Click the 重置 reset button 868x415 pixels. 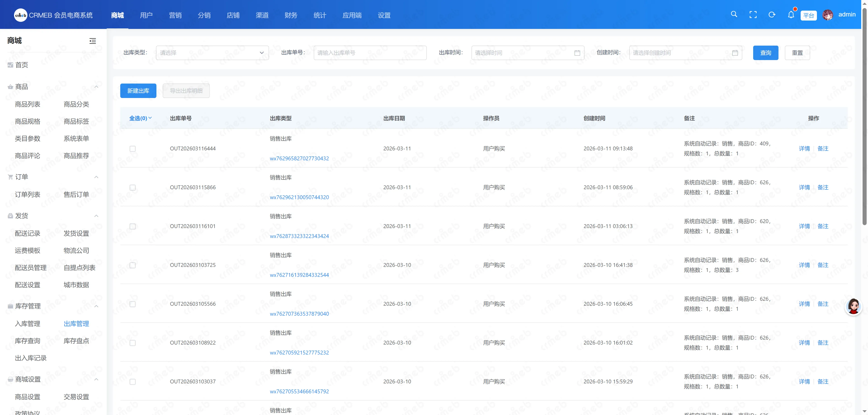coord(797,53)
